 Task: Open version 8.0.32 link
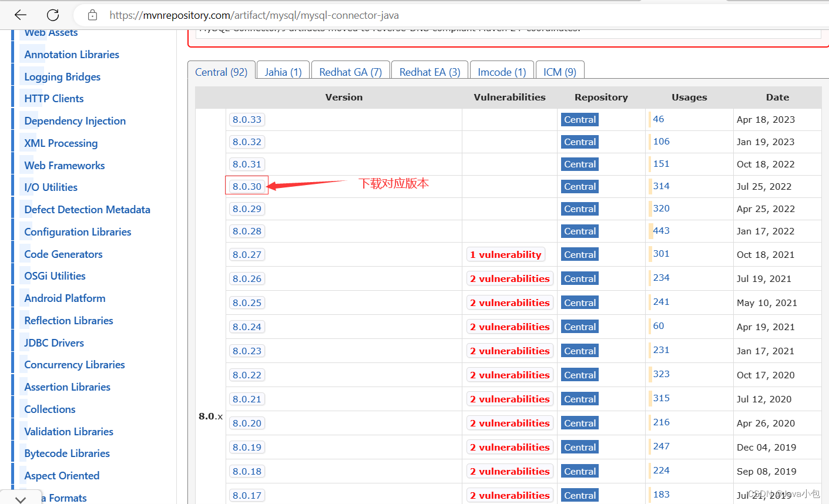point(247,142)
